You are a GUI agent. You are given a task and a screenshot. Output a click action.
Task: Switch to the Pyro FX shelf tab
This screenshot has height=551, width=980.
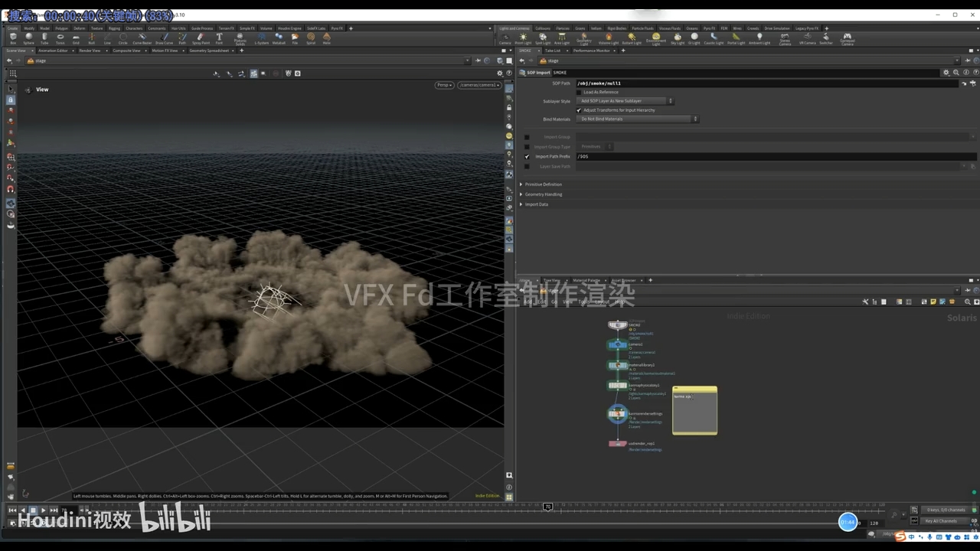point(708,28)
